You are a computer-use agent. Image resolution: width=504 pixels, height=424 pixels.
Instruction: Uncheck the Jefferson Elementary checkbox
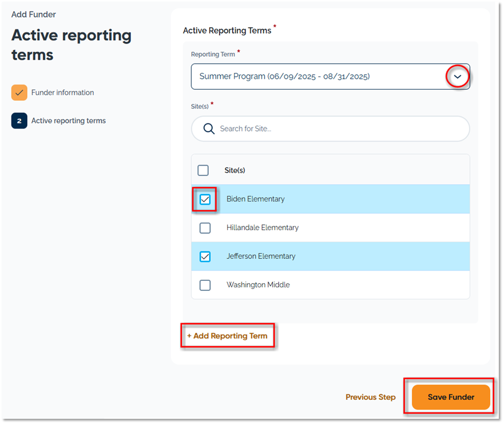tap(205, 257)
